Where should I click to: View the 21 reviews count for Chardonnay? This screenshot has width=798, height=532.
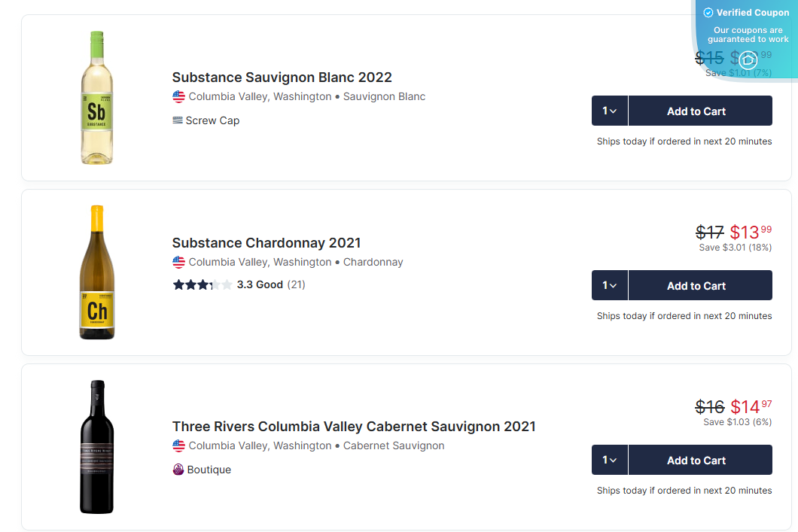pos(296,284)
